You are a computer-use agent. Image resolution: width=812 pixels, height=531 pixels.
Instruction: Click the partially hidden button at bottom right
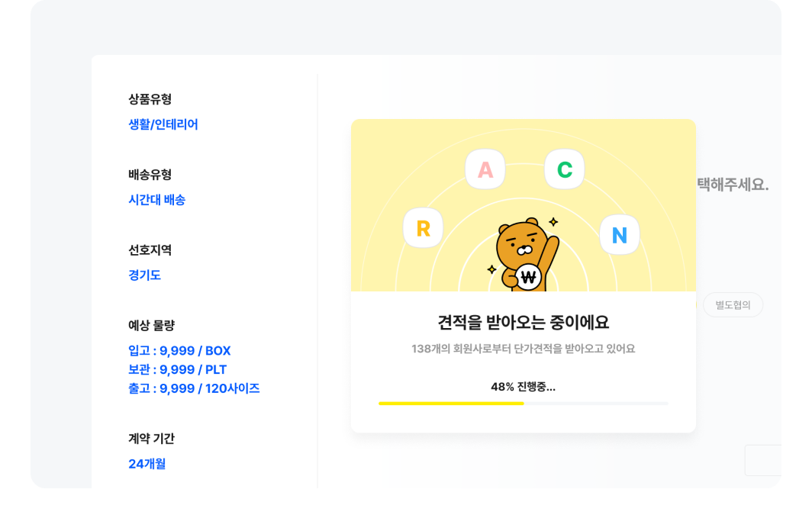click(x=763, y=460)
